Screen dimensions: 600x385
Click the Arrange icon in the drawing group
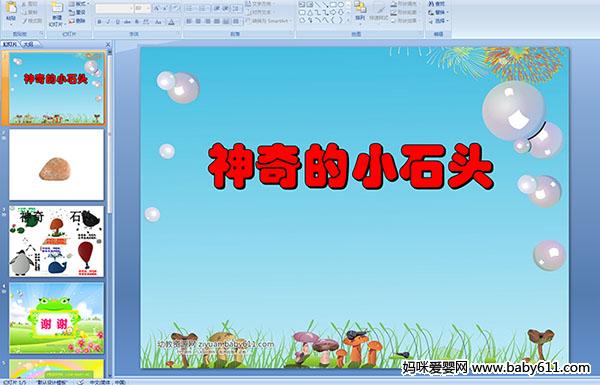[360, 11]
